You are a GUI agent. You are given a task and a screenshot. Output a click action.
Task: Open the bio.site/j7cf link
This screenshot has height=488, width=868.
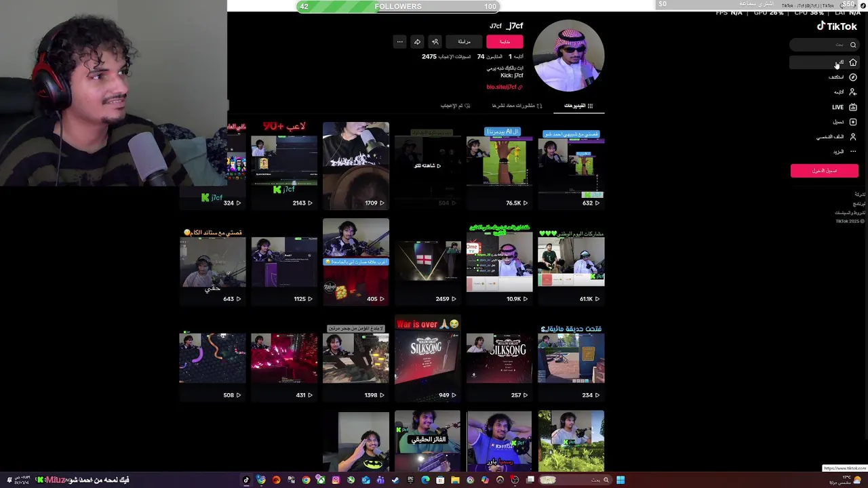[505, 87]
